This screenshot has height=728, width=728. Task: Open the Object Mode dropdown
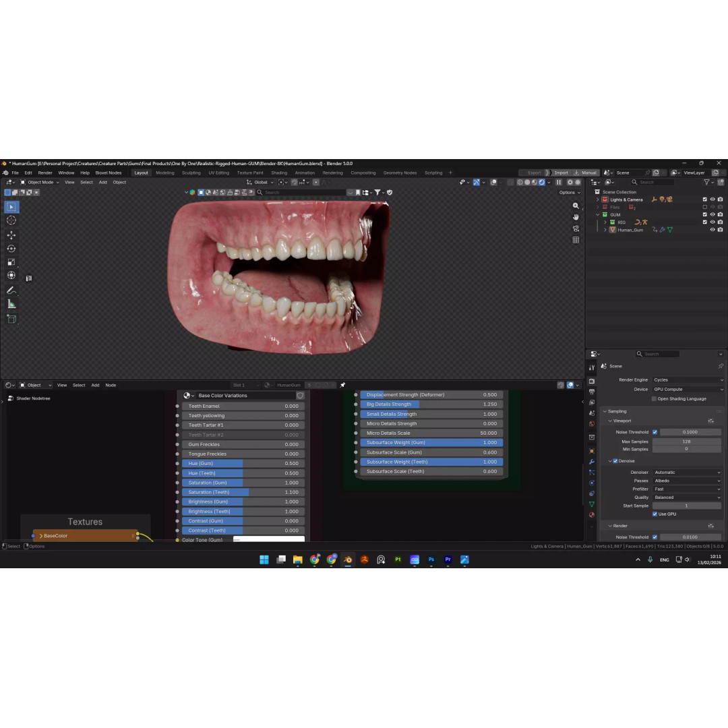coord(40,183)
